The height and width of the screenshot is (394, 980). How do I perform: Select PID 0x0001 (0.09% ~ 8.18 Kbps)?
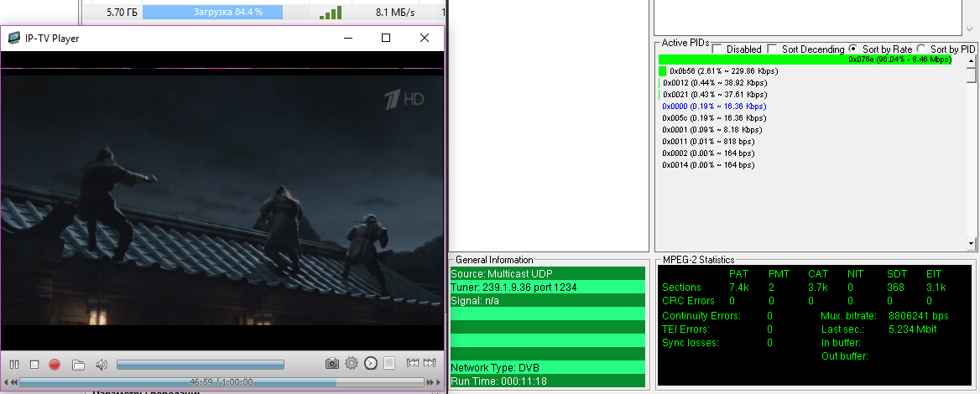coord(712,130)
